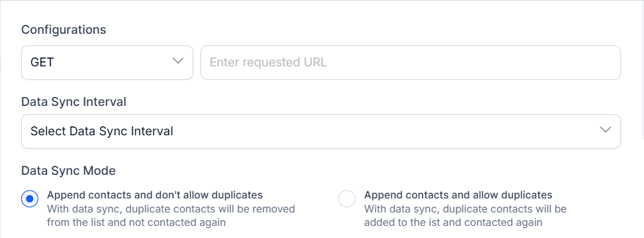The height and width of the screenshot is (238, 644).
Task: Click the 'duplicate contacts will be removed' description
Action: [x=210, y=209]
